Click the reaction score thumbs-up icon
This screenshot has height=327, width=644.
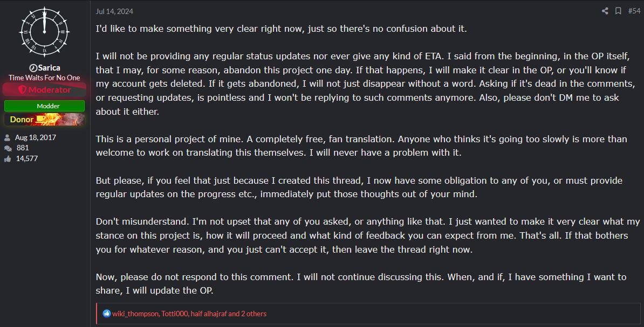pos(8,159)
